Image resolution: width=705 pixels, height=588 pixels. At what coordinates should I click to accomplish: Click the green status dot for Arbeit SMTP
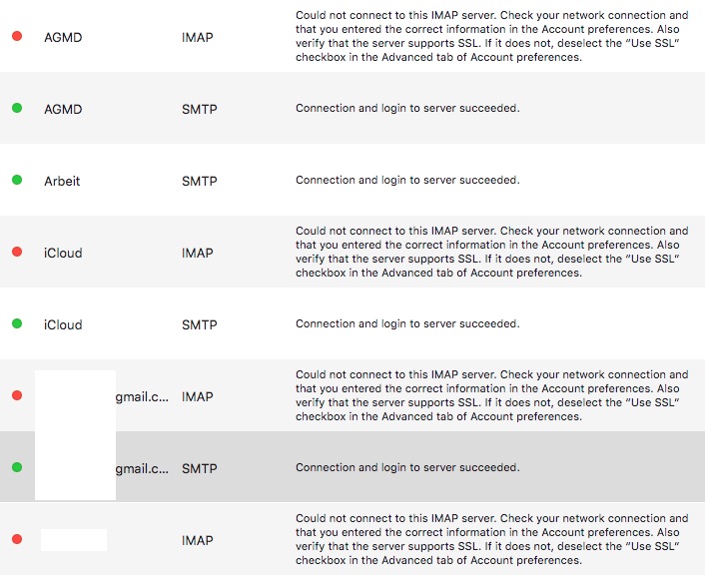[x=17, y=180]
